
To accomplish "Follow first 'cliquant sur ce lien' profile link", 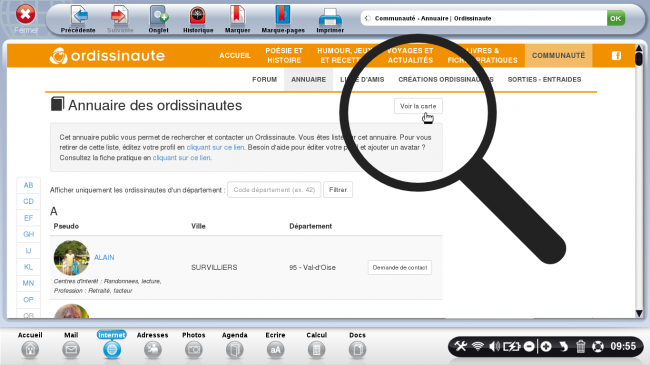I will 215,147.
